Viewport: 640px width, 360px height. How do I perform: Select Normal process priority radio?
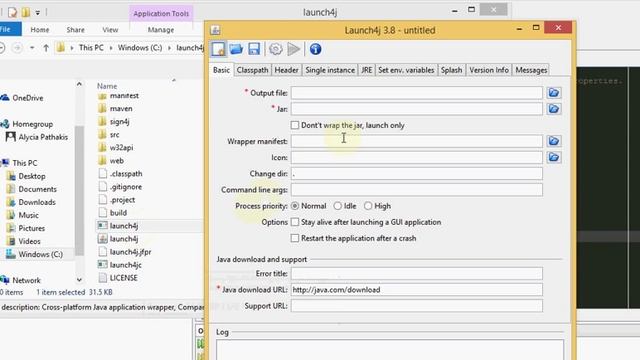coord(295,206)
